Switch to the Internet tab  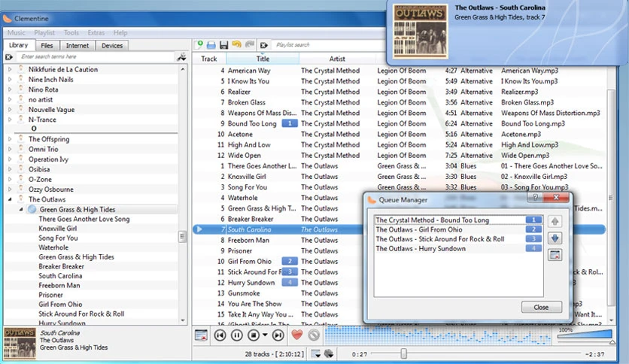tap(77, 45)
